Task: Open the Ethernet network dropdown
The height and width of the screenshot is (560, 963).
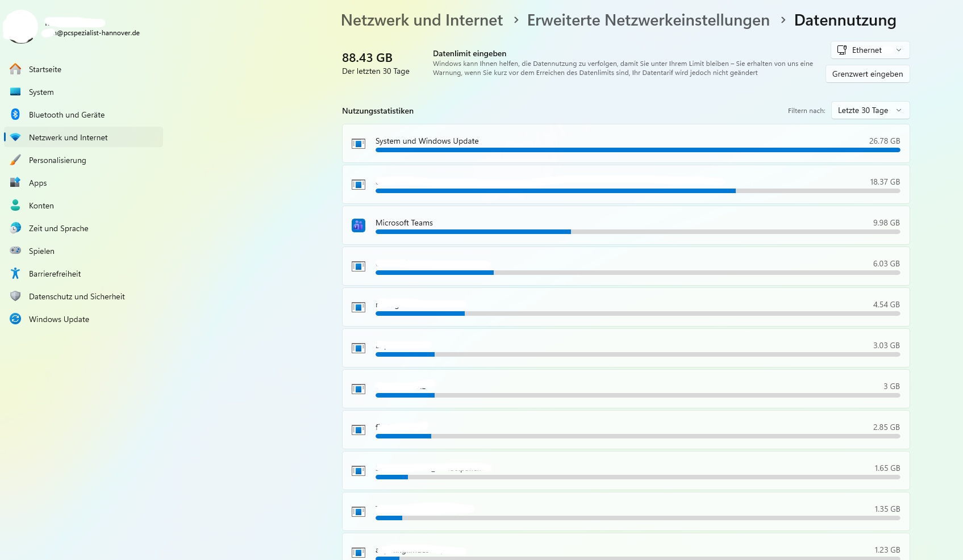Action: click(x=870, y=50)
